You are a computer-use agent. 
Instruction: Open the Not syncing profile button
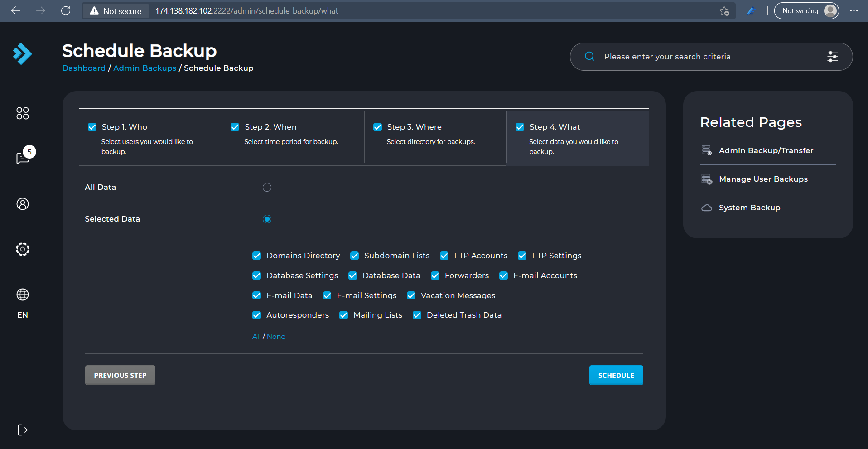806,11
